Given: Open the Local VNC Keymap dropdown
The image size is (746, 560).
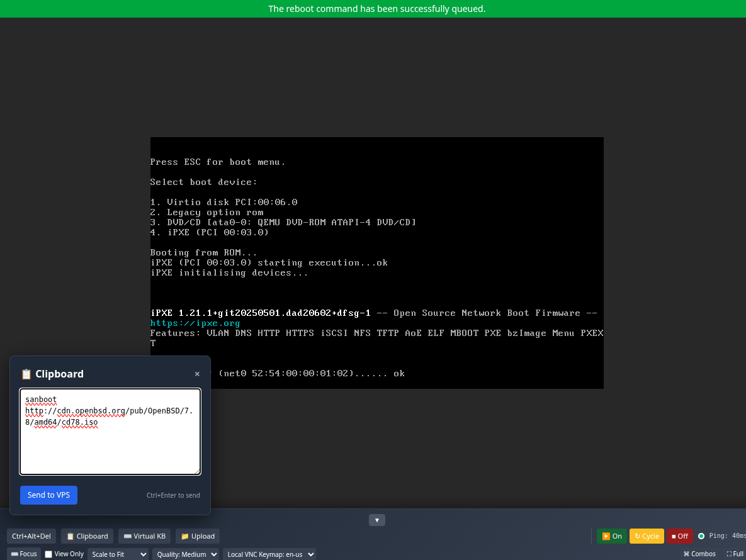Looking at the screenshot, I should (269, 554).
